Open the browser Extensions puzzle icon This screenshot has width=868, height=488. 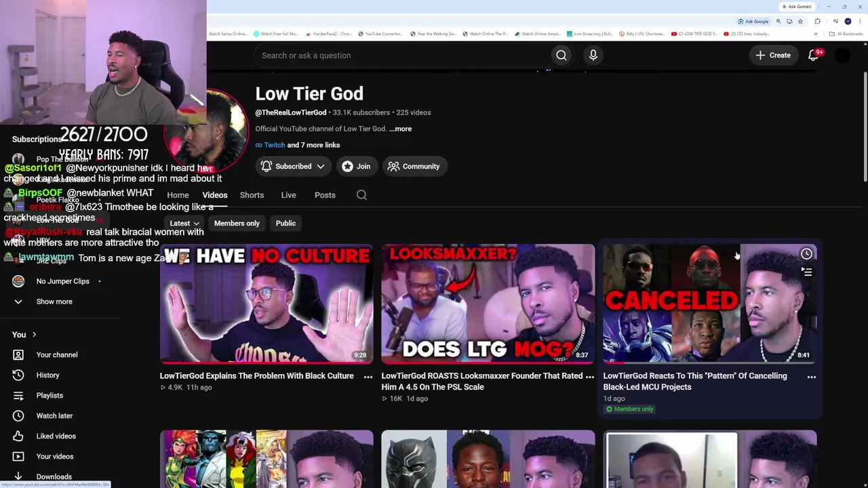(x=818, y=21)
